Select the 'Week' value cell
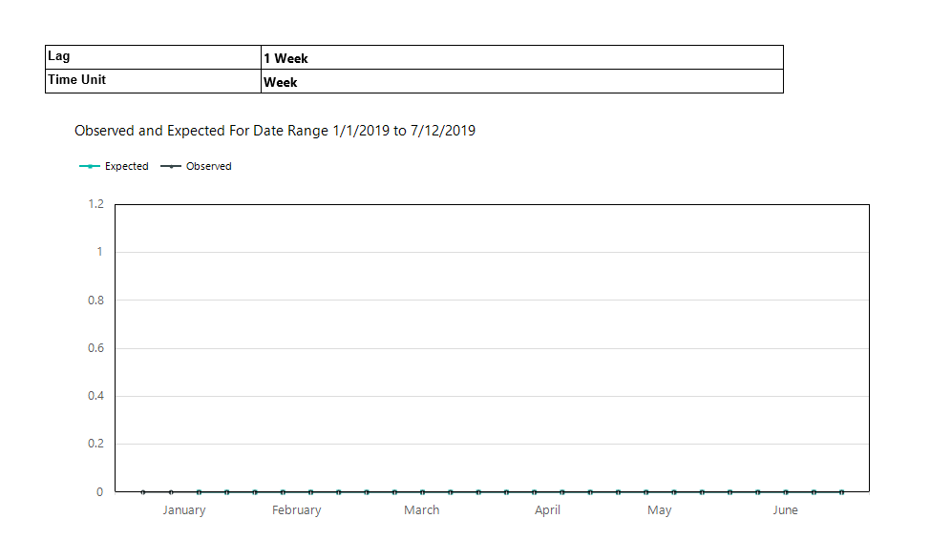This screenshot has height=560, width=930. [x=522, y=81]
